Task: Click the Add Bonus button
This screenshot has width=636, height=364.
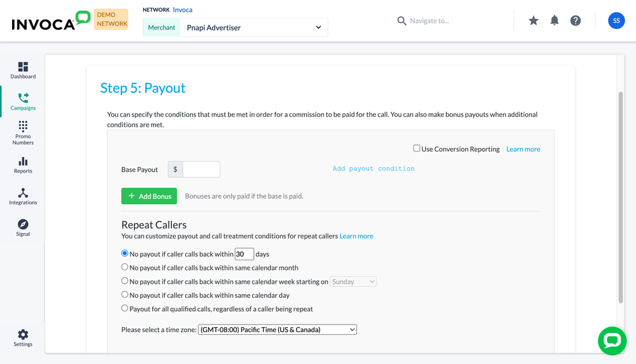Action: [x=149, y=196]
